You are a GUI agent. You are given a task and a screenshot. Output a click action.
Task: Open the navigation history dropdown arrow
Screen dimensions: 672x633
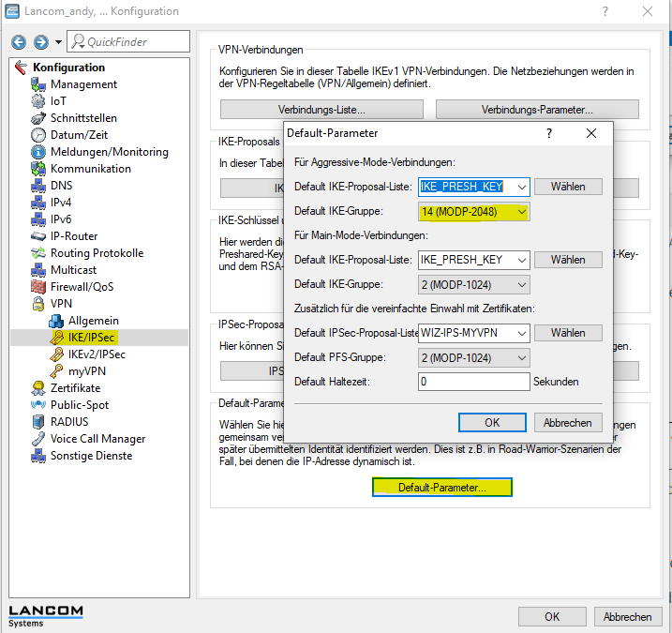(58, 42)
